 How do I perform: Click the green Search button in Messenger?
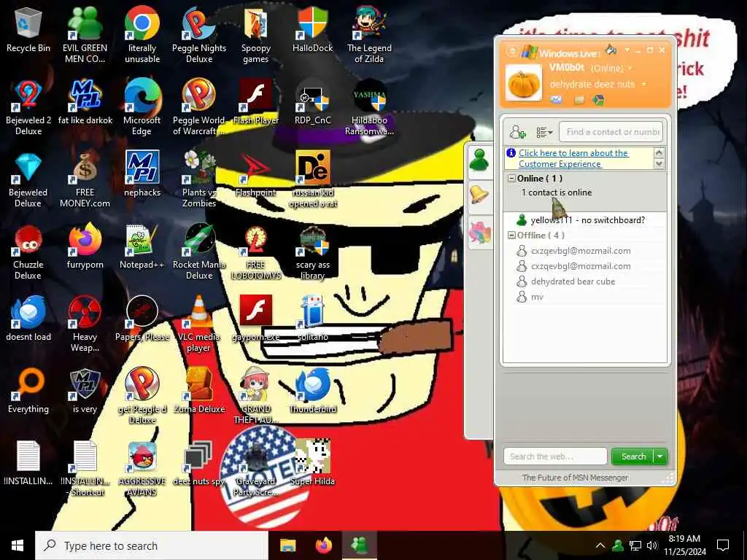(634, 456)
